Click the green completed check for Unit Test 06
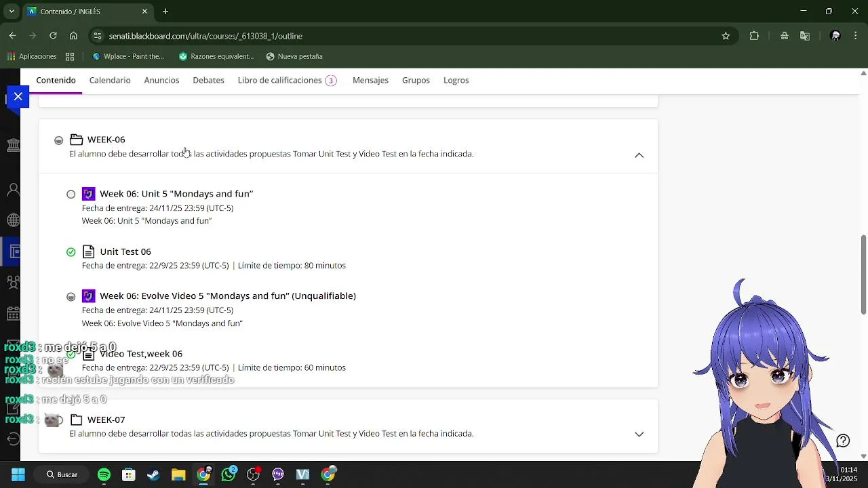Image resolution: width=868 pixels, height=488 pixels. tap(71, 252)
